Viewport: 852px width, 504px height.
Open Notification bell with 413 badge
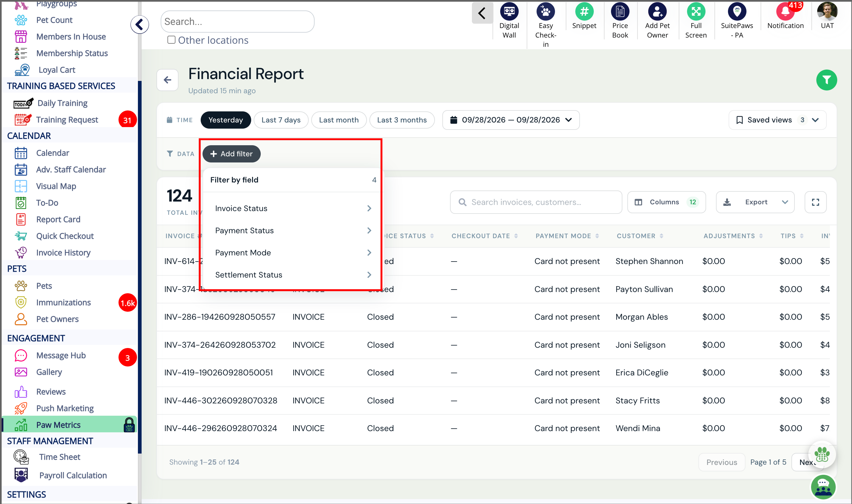point(785,12)
